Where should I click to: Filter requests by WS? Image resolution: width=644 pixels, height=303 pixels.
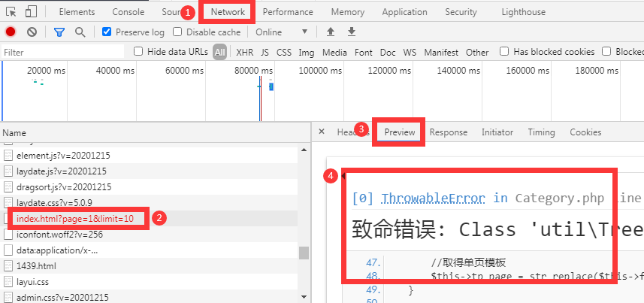[x=410, y=52]
